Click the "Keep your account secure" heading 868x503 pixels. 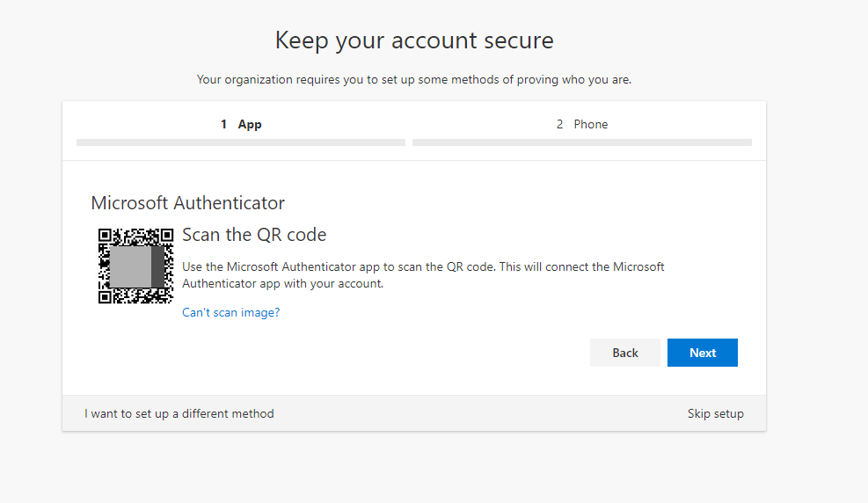tap(414, 40)
